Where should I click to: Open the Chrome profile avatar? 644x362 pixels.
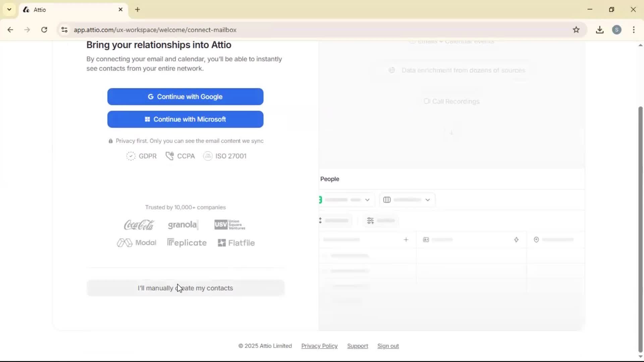[x=618, y=30]
